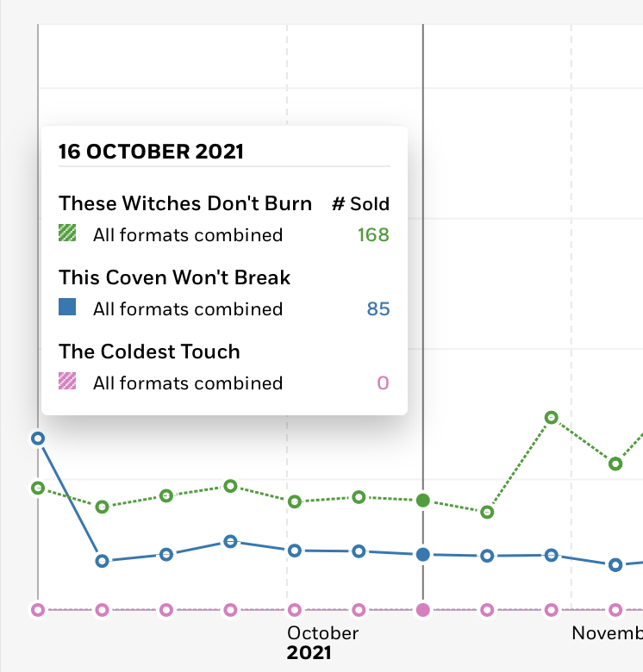The height and width of the screenshot is (672, 643).
Task: Select the filled pink point on highlighted line
Action: [423, 610]
